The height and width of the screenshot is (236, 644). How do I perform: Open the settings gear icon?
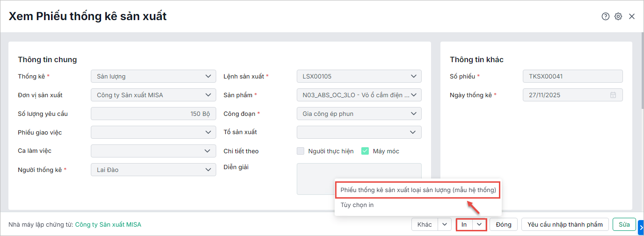(618, 16)
